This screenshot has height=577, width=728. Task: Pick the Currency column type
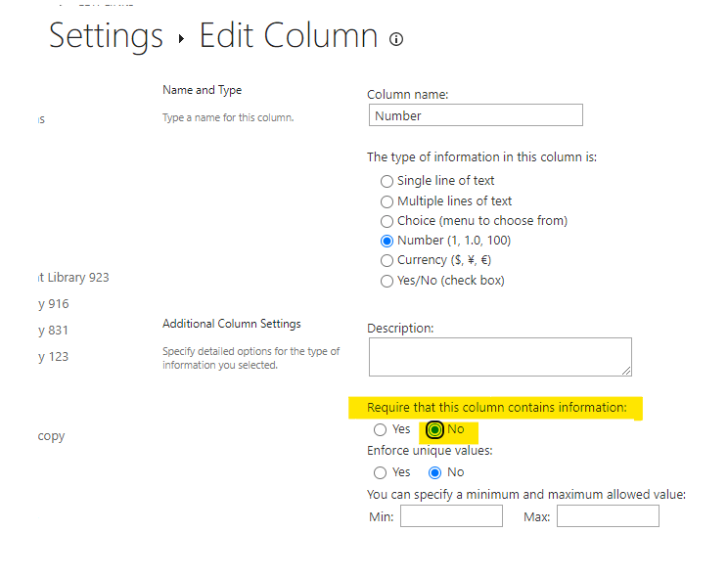[387, 260]
